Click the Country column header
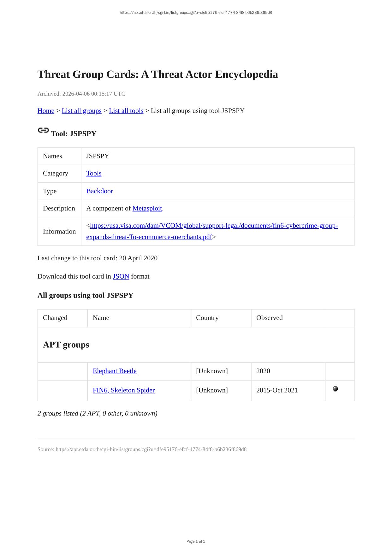Image resolution: width=392 pixels, height=554 pixels. (x=207, y=318)
